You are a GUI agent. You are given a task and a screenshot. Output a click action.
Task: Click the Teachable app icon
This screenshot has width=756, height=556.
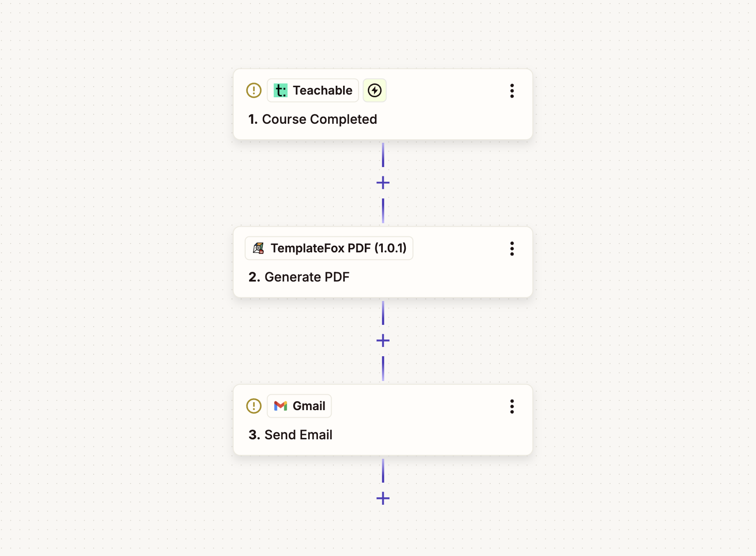coord(281,90)
